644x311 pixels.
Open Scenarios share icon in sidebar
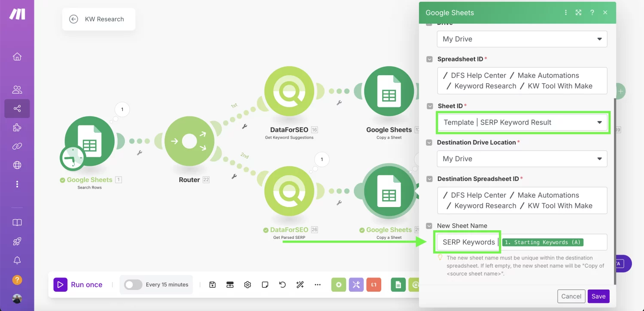(17, 109)
